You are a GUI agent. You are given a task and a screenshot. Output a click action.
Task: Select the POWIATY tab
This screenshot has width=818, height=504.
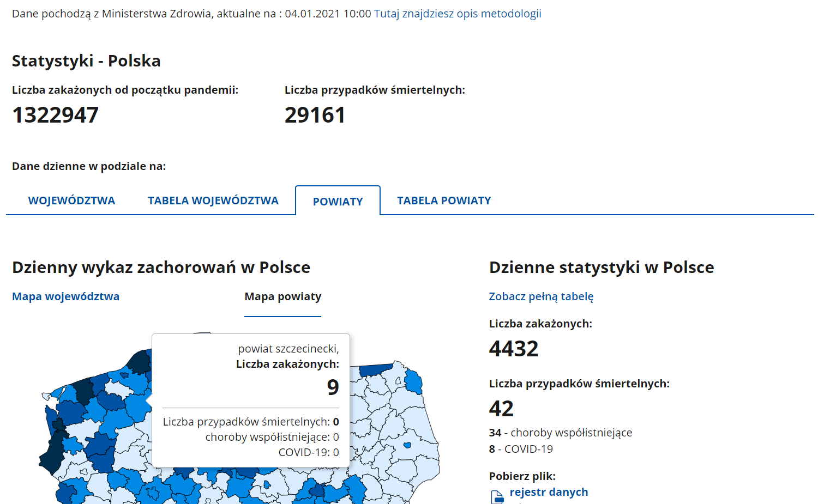pos(338,201)
